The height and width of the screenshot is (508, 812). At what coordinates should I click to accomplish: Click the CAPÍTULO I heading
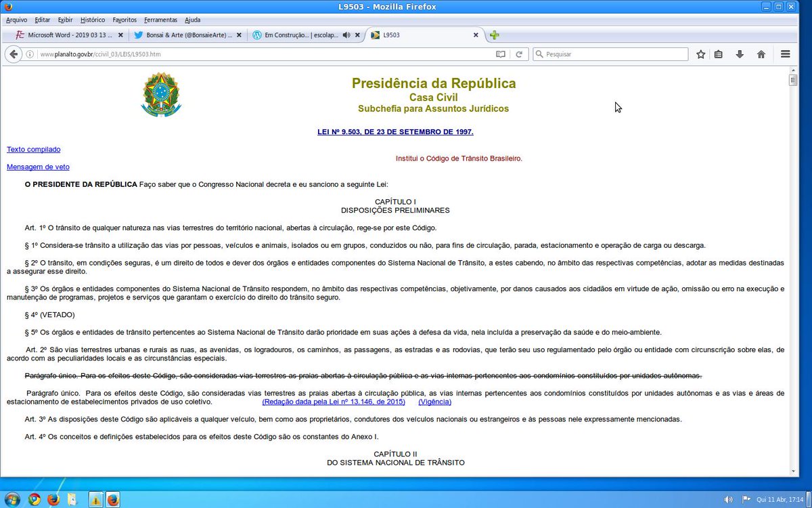[395, 202]
